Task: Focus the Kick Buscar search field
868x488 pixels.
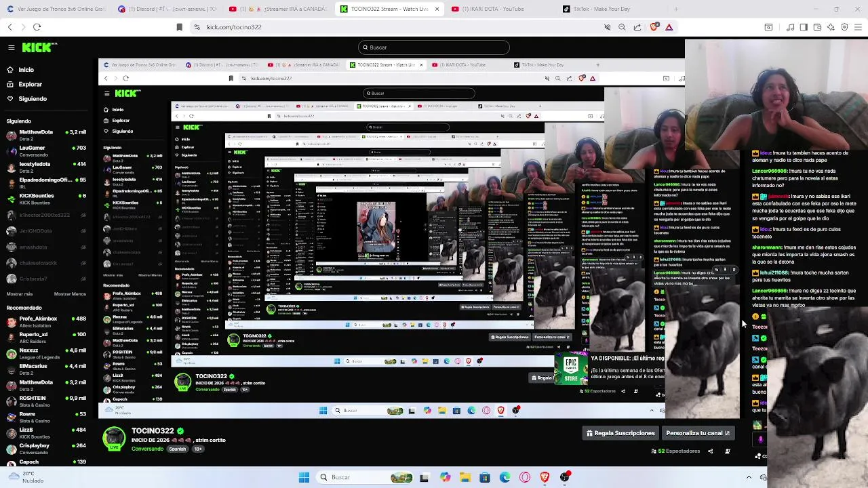Action: pos(434,47)
